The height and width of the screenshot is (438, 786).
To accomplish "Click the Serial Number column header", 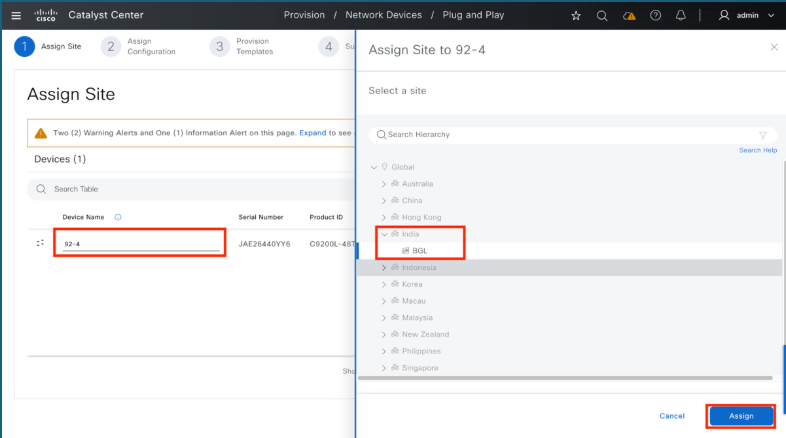I will point(261,217).
